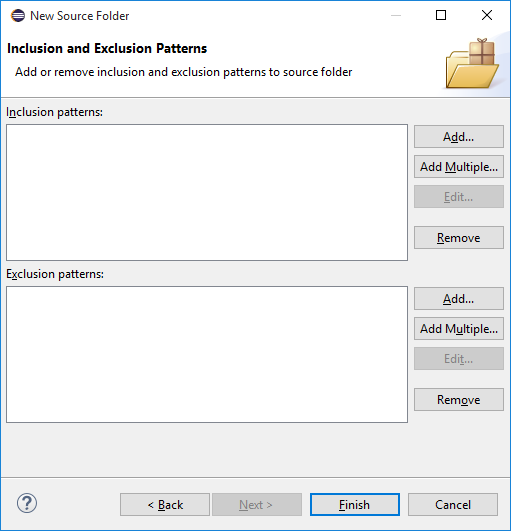Image resolution: width=511 pixels, height=531 pixels.
Task: Focus the Inclusion patterns list box
Action: pyautogui.click(x=207, y=192)
